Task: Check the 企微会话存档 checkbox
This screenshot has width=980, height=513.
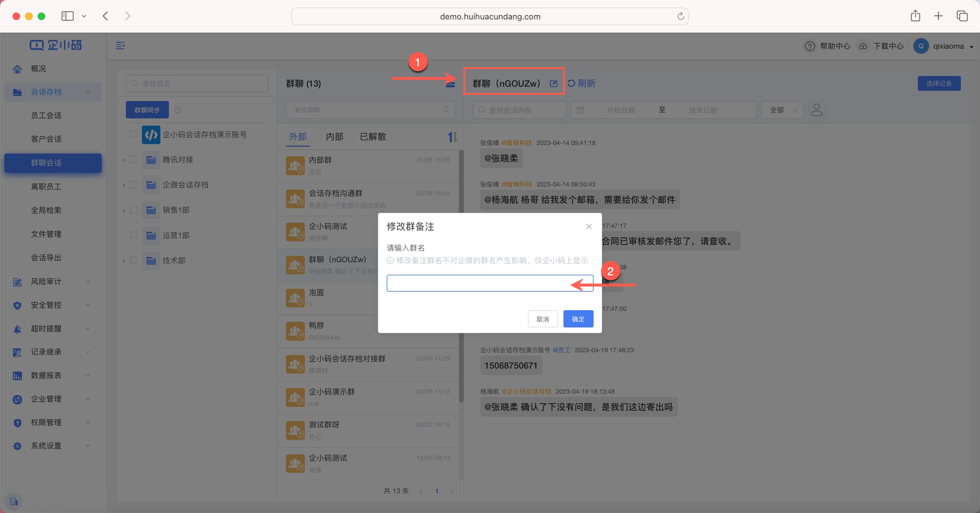Action: click(133, 185)
